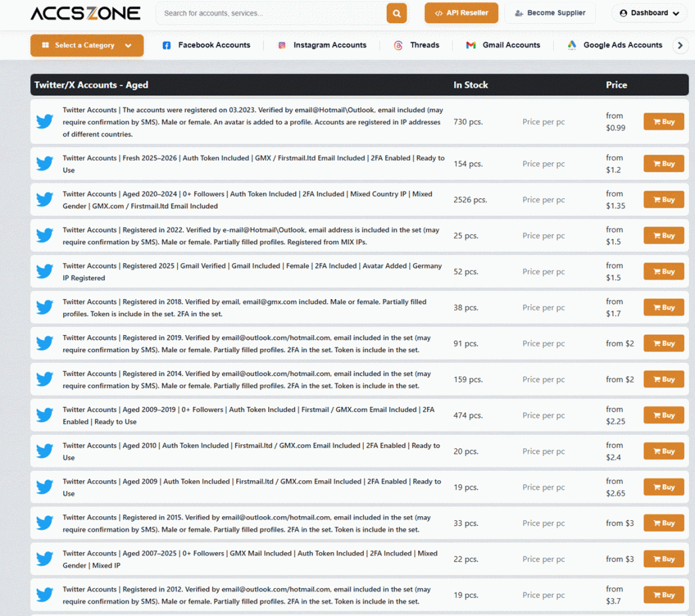Focus the search for accounts field
The width and height of the screenshot is (695, 616).
point(270,14)
